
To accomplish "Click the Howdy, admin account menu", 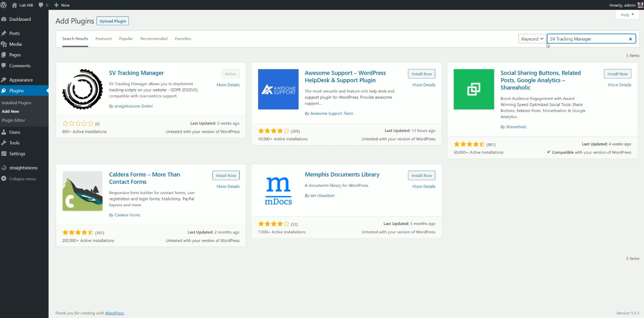I will tap(626, 5).
